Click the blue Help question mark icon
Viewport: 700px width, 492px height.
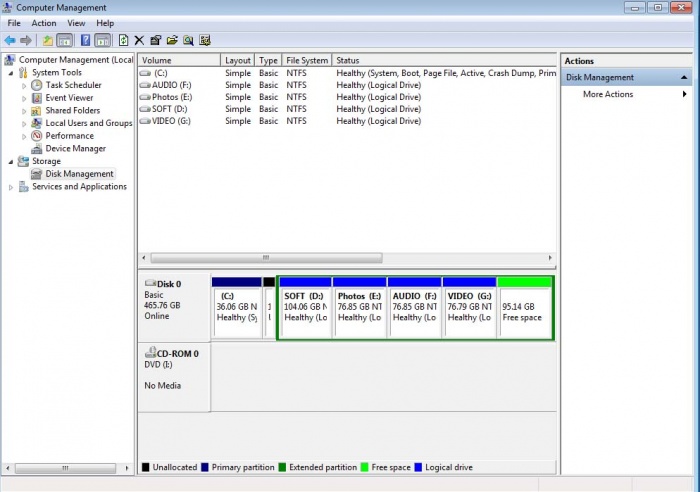tap(85, 40)
